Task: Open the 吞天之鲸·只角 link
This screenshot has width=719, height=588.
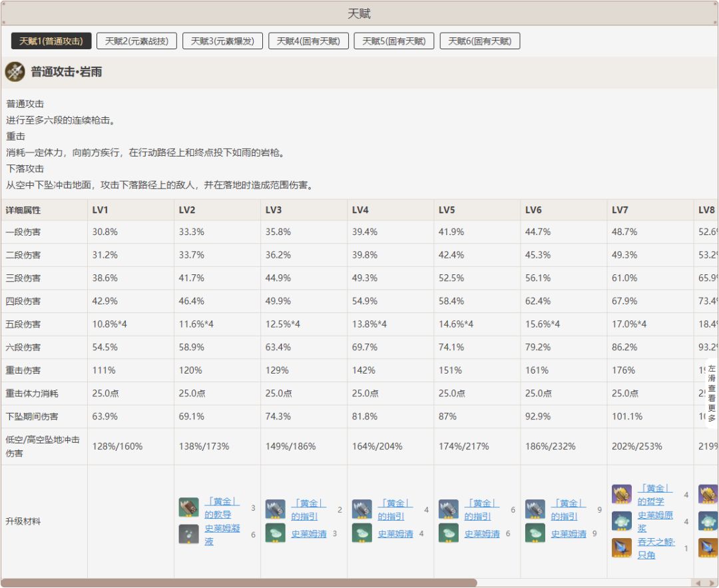Action: (x=656, y=549)
